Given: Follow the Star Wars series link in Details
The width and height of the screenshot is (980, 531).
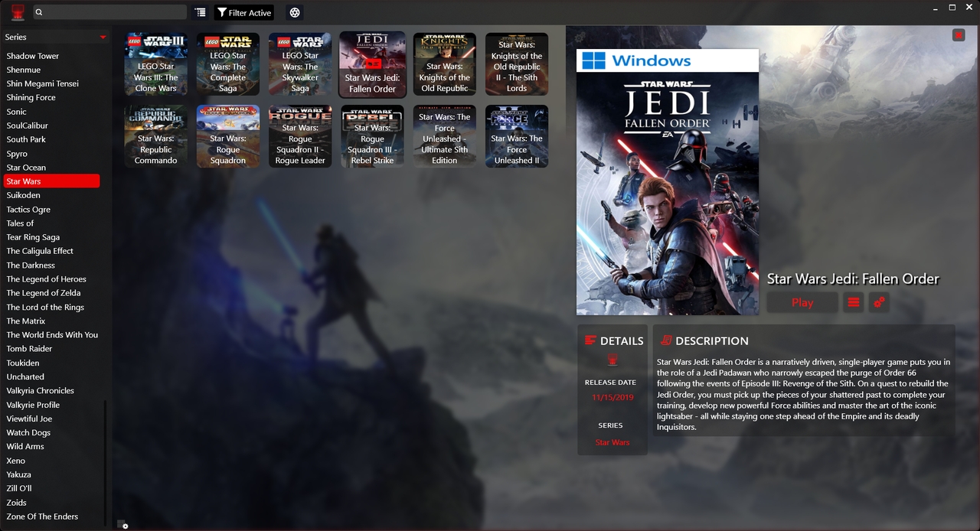Looking at the screenshot, I should pyautogui.click(x=612, y=442).
